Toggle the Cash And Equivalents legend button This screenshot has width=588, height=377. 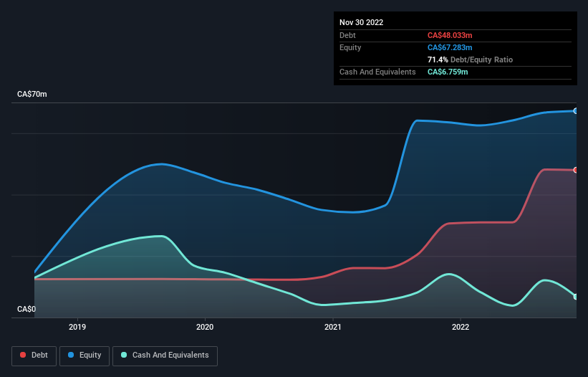click(165, 355)
